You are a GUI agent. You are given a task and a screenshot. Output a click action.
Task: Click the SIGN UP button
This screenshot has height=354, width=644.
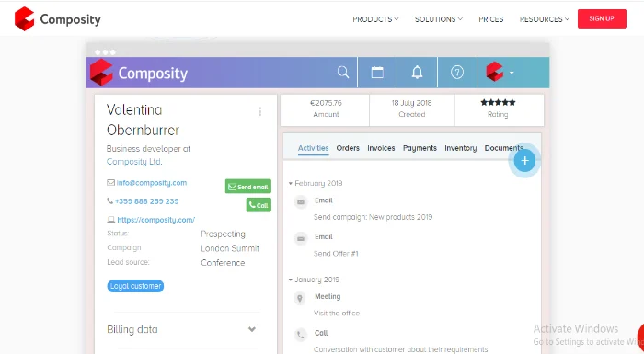[602, 18]
